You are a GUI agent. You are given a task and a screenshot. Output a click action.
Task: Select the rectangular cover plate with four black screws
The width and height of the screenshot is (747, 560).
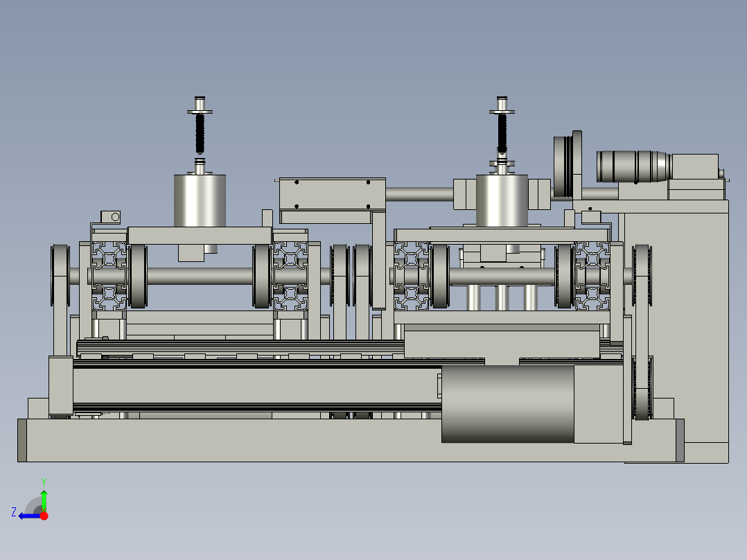tap(332, 193)
